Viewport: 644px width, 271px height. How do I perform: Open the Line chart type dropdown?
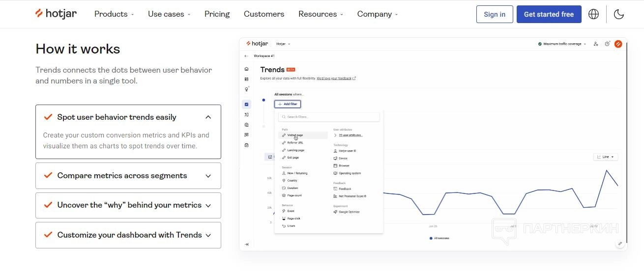tap(605, 157)
